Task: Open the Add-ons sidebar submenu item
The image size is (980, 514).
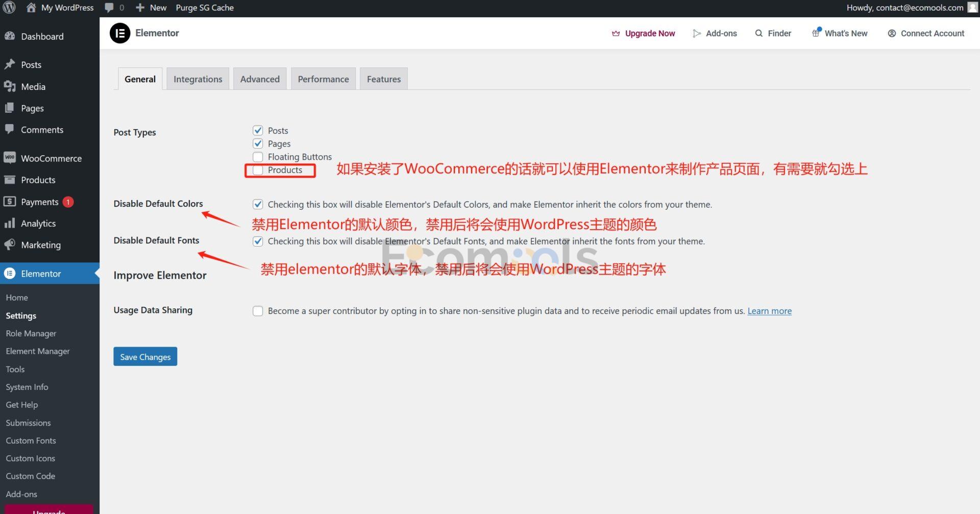Action: (21, 494)
